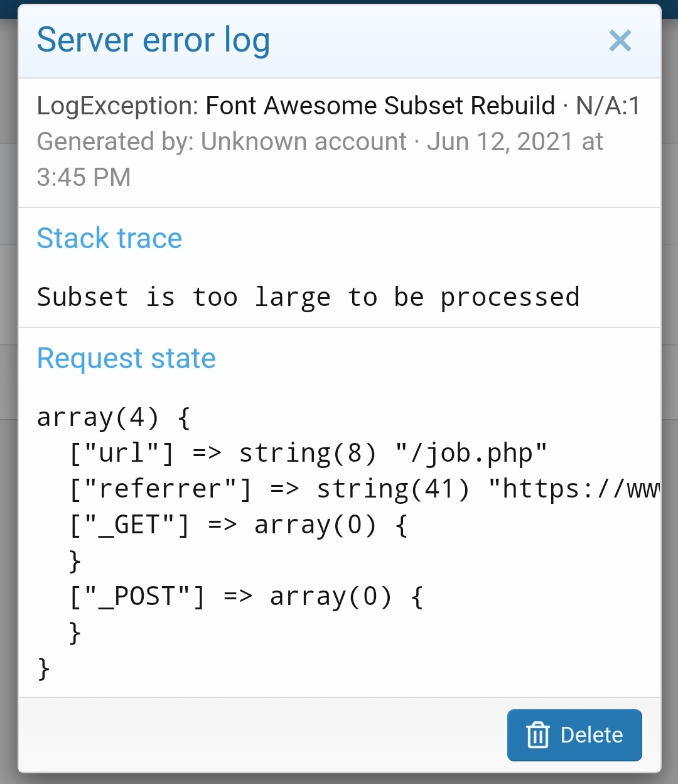Image resolution: width=678 pixels, height=784 pixels.
Task: Click the _GET array line
Action: pyautogui.click(x=239, y=525)
